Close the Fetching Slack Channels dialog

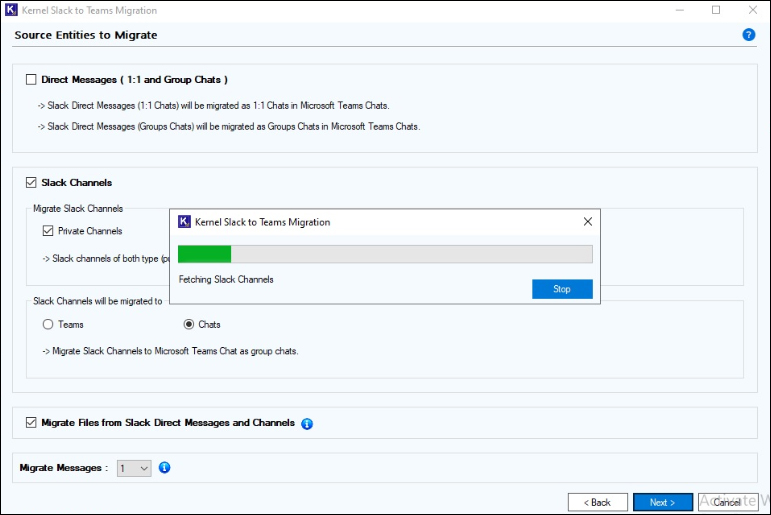(x=588, y=222)
